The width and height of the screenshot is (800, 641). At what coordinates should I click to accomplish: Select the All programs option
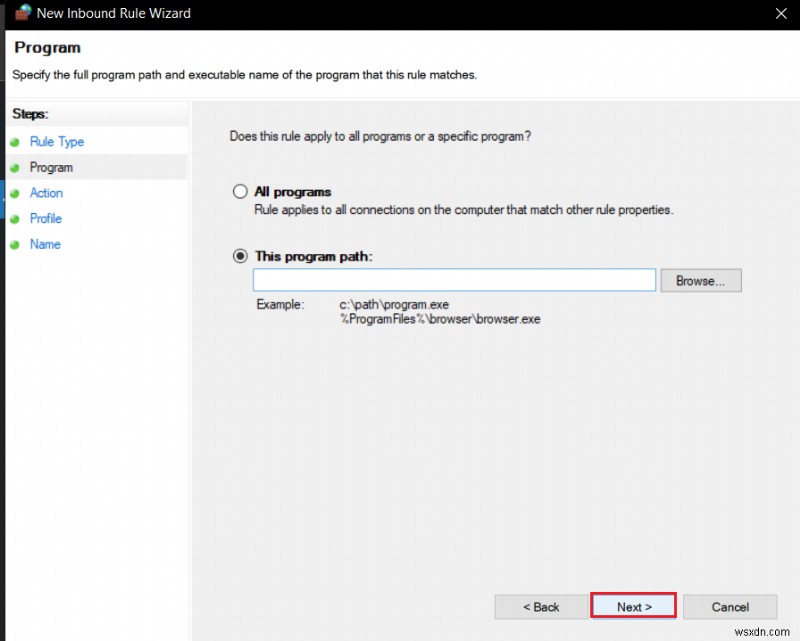click(x=240, y=191)
